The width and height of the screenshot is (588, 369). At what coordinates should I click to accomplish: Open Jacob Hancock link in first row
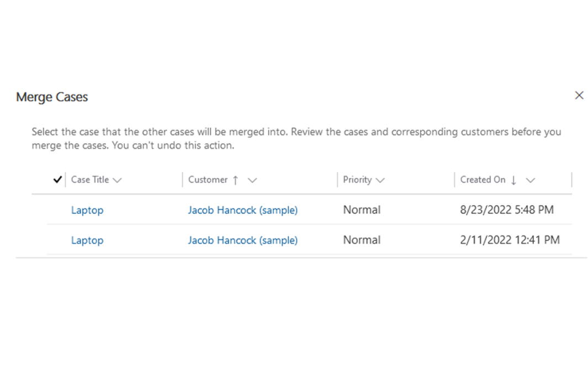point(242,210)
